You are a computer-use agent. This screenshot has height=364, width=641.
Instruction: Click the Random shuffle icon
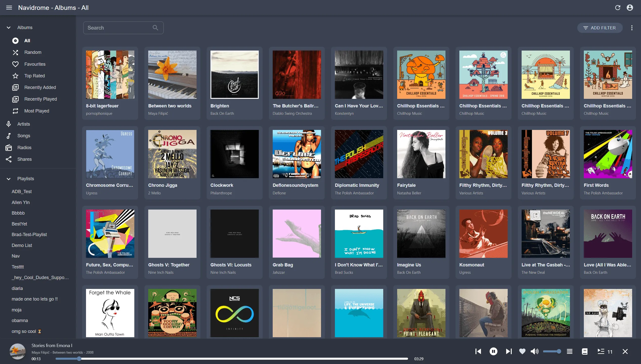tap(15, 52)
